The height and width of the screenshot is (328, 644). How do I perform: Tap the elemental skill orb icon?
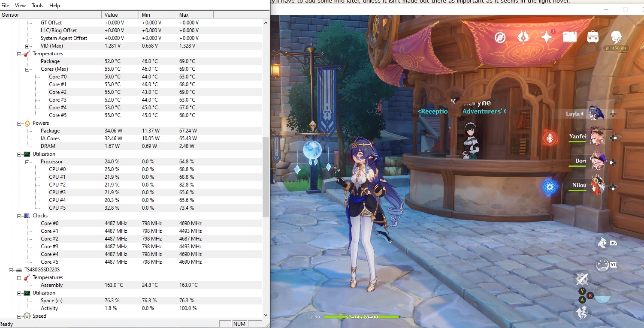pos(603,296)
